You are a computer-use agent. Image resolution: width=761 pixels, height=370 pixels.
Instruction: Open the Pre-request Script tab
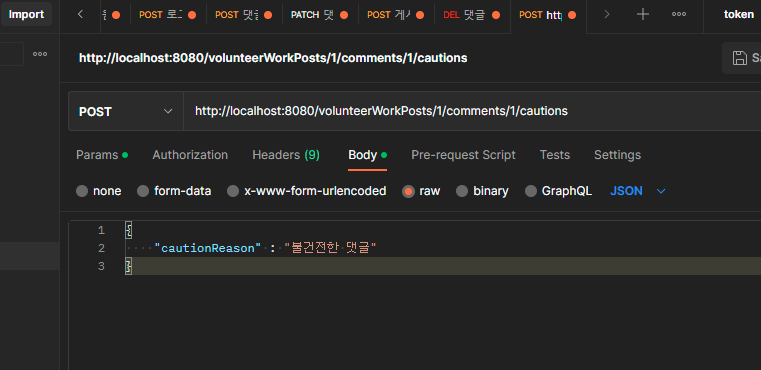[x=463, y=155]
